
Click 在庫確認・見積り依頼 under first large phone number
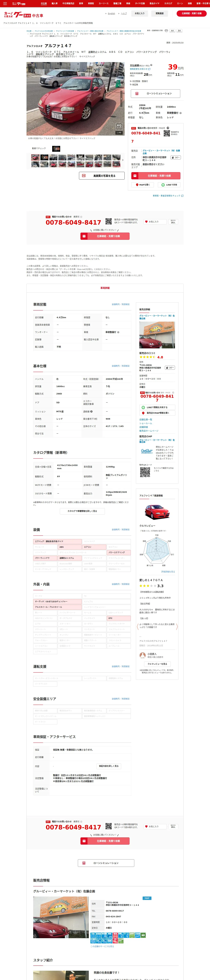tap(105, 236)
